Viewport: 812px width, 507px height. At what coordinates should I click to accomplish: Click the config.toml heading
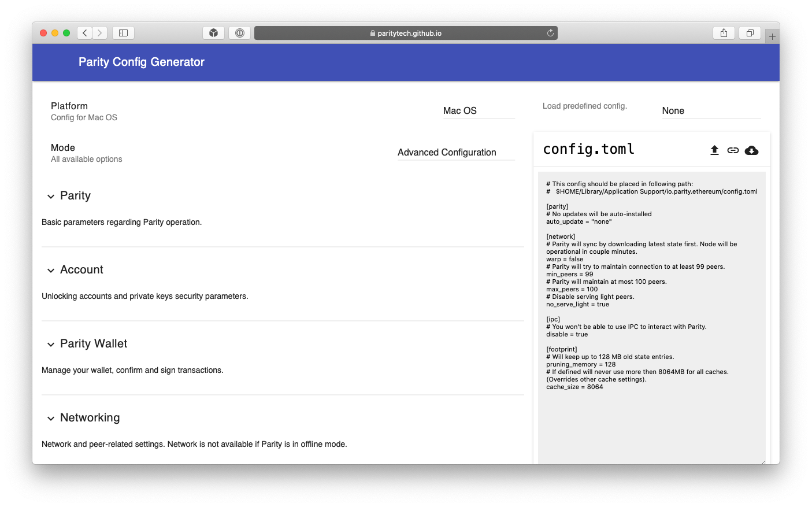pos(589,149)
